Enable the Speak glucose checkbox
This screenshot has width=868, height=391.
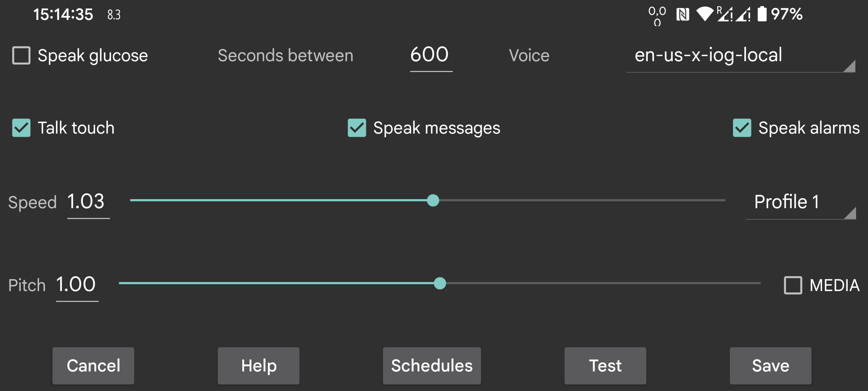21,55
